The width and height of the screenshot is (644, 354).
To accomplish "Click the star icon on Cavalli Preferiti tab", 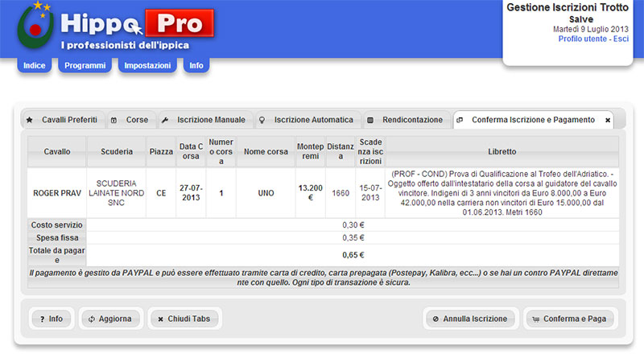I will pos(30,120).
